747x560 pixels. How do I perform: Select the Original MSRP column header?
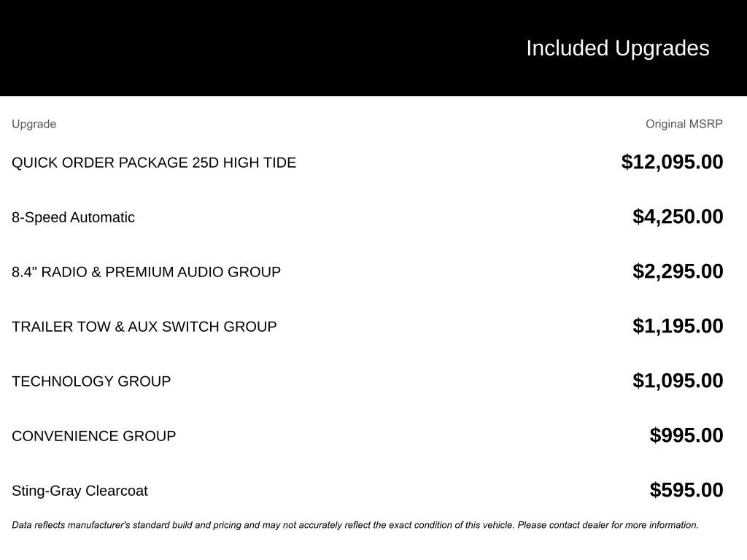[x=684, y=124]
